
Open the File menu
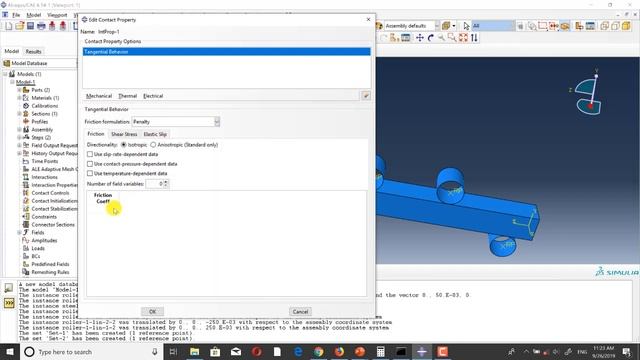[x=16, y=15]
